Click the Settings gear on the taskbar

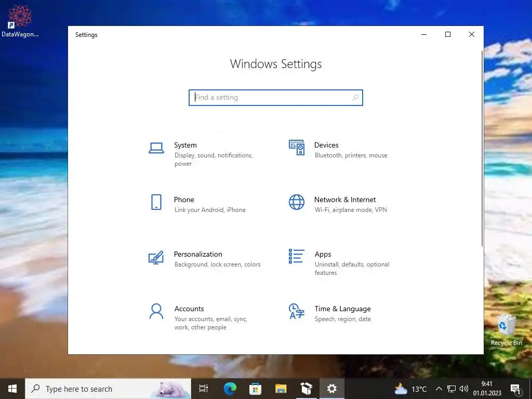[332, 389]
